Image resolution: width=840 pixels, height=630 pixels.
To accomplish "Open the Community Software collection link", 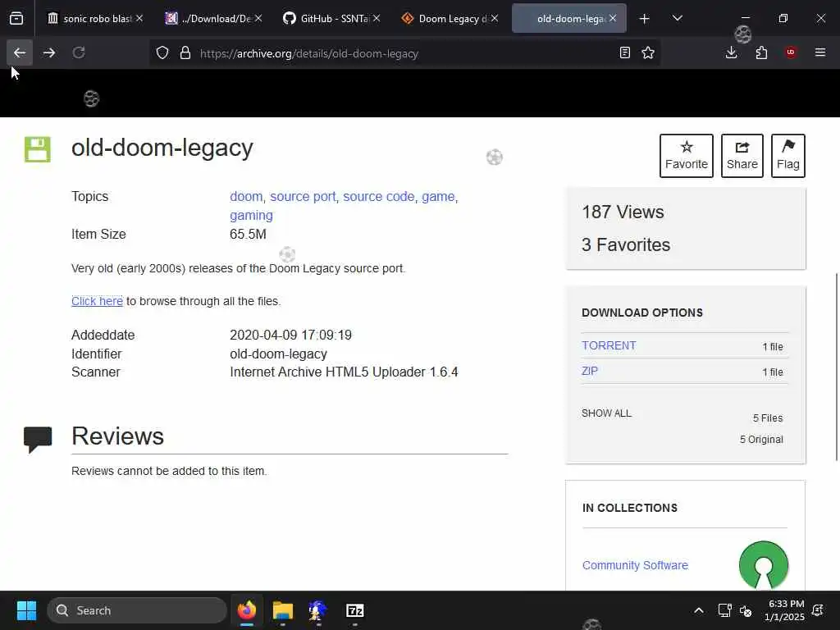I will (635, 565).
